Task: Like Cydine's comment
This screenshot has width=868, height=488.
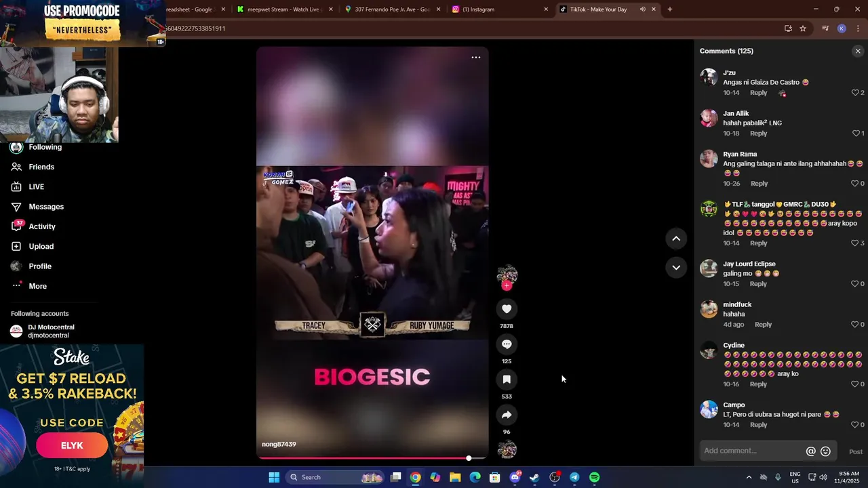Action: [x=855, y=384]
